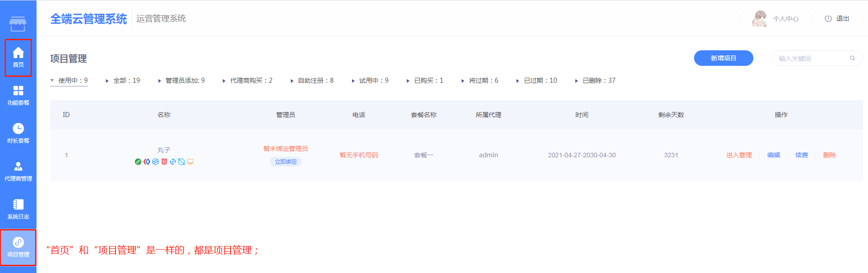This screenshot has width=868, height=273.
Task: Click the 名称 column header
Action: pos(164,115)
